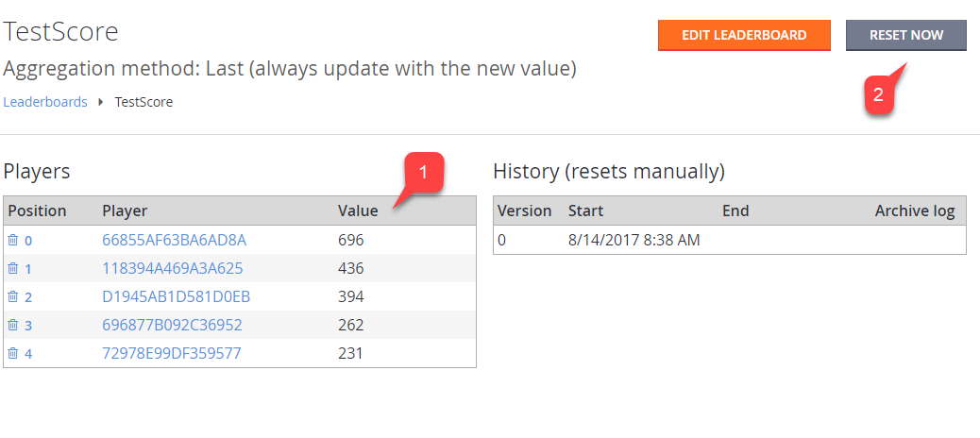Click trash icon for position 1 player
The height and width of the screenshot is (438, 980).
12,269
